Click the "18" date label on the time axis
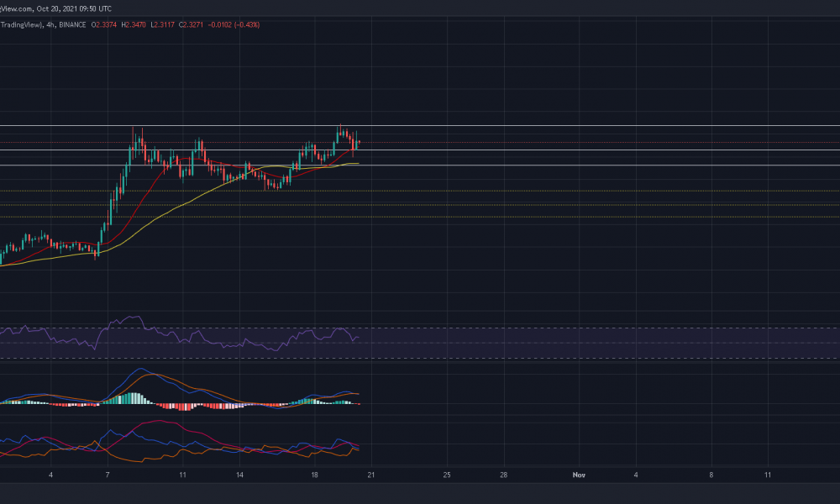The height and width of the screenshot is (504, 840). (314, 475)
